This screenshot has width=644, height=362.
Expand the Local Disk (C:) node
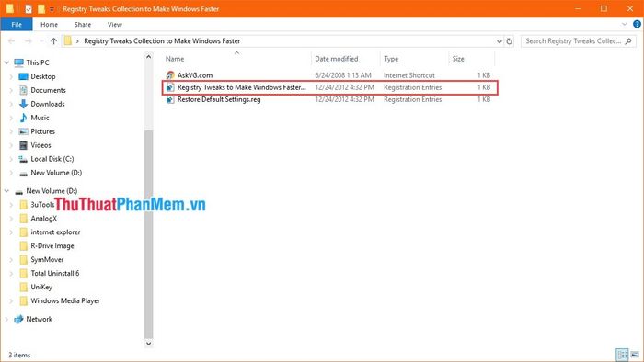click(x=11, y=159)
